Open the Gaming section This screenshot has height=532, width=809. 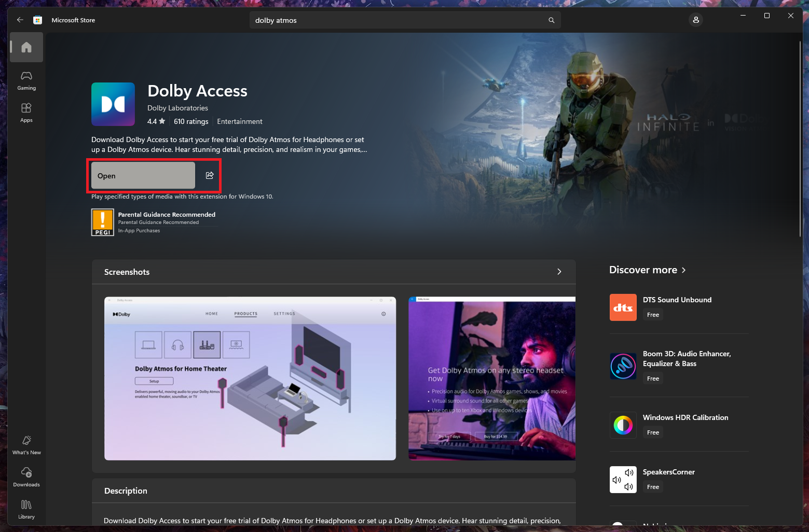pyautogui.click(x=26, y=81)
